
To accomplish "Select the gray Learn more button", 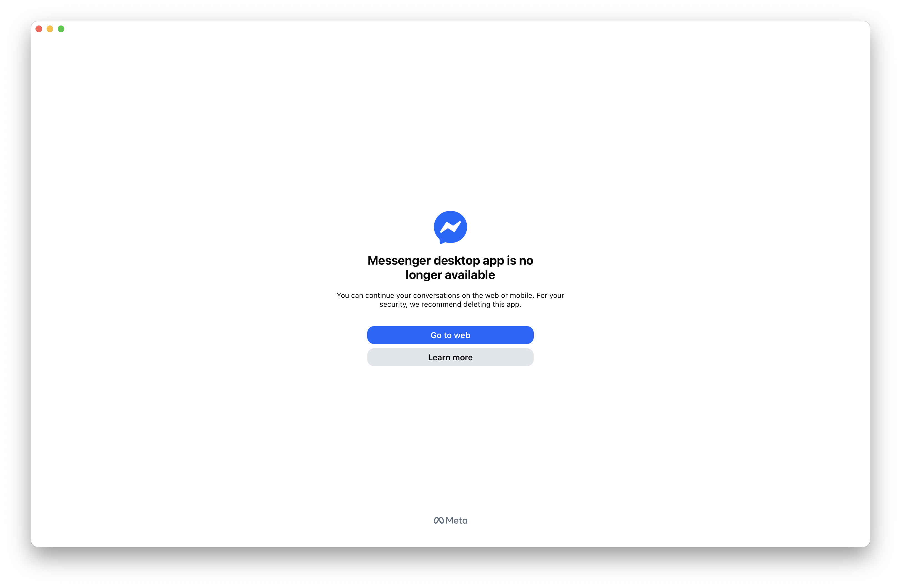I will point(450,358).
